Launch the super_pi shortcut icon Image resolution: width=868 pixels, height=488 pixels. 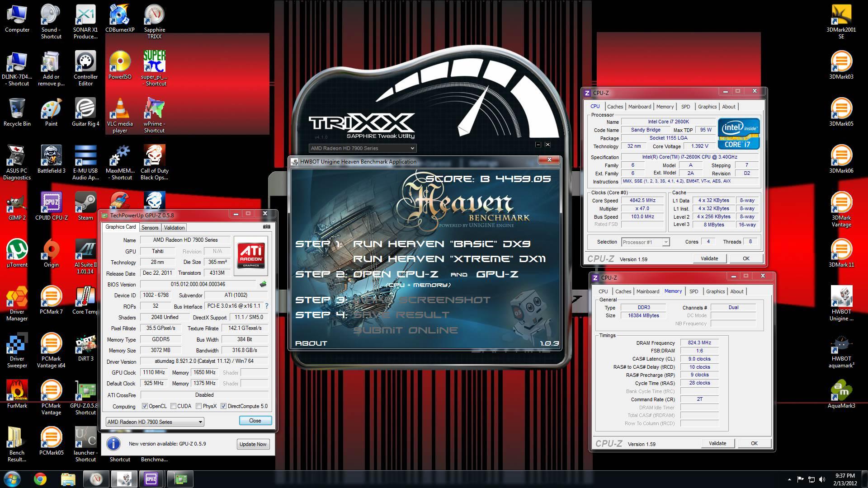coord(154,68)
